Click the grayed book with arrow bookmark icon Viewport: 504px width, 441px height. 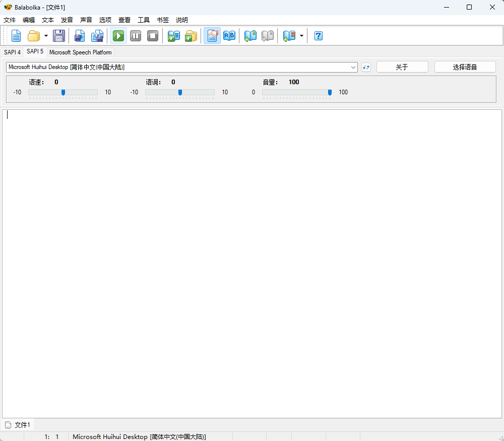[268, 36]
